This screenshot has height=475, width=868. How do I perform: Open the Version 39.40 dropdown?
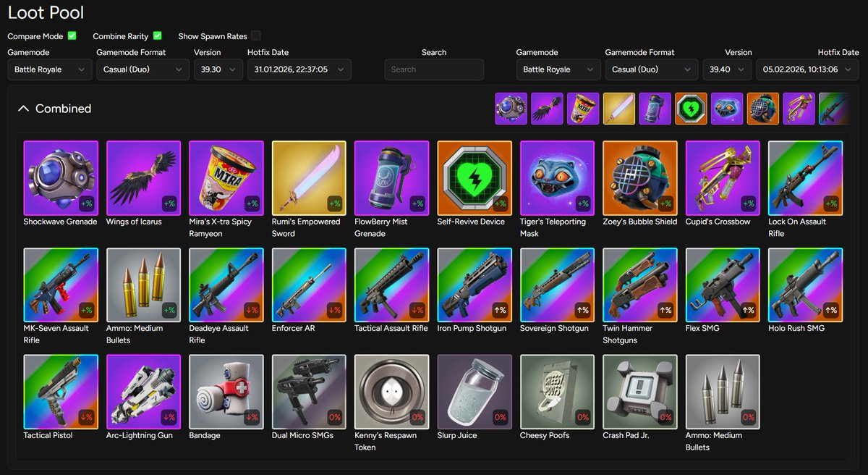coord(727,70)
